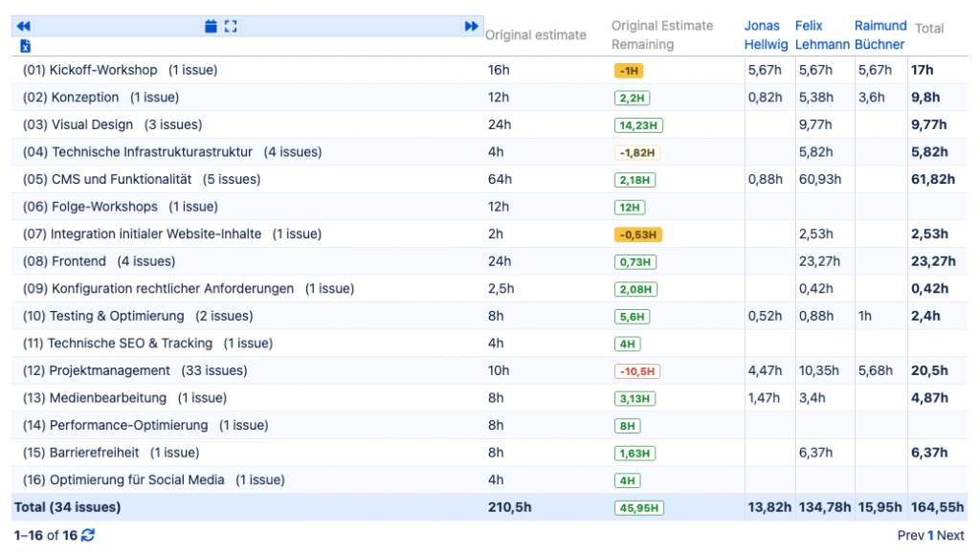Go to the Prev page

(910, 536)
